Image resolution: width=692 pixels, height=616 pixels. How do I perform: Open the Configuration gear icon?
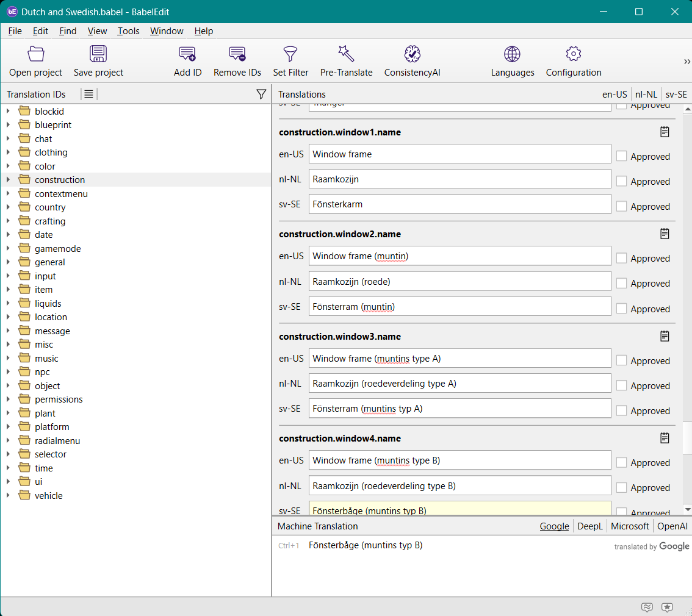[x=574, y=54]
